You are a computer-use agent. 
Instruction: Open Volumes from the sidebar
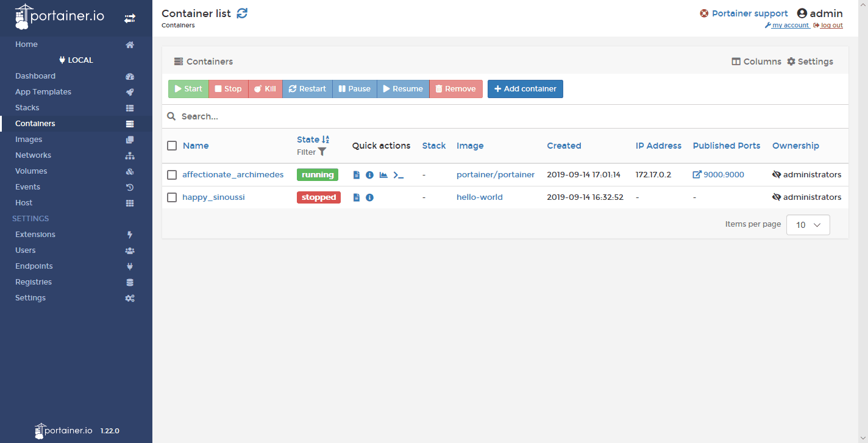click(31, 171)
